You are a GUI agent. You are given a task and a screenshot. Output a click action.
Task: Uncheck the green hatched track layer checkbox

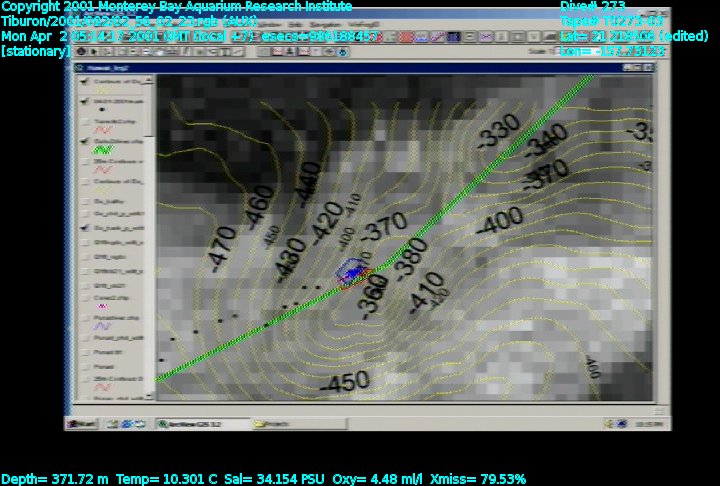(84, 141)
